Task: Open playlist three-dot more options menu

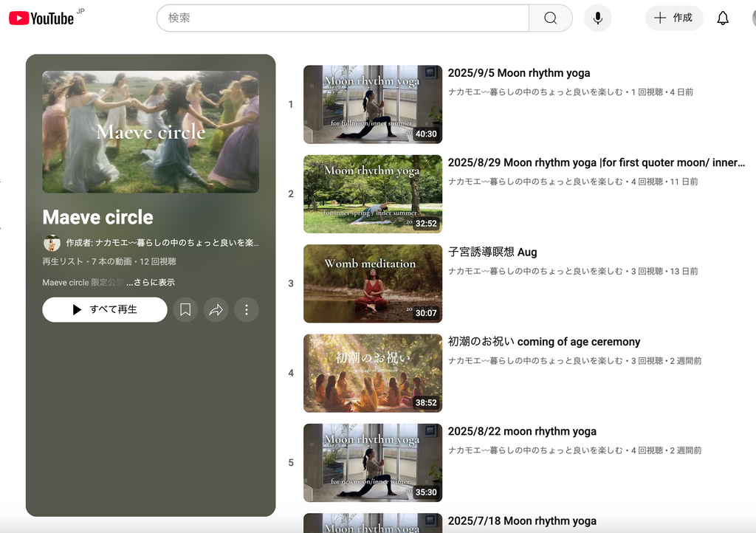Action: click(x=247, y=310)
